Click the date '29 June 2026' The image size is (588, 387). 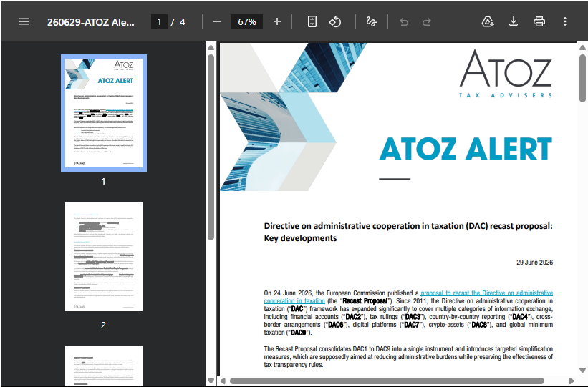click(x=534, y=263)
